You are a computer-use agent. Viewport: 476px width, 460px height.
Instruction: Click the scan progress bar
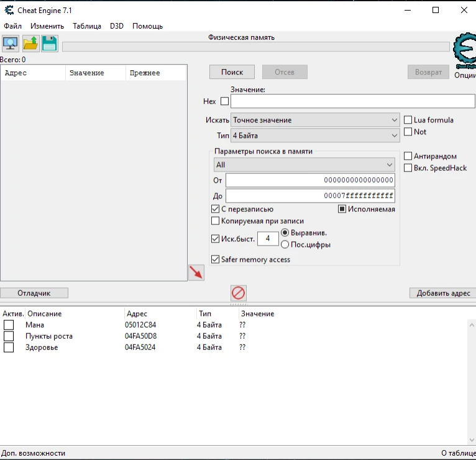coord(255,47)
